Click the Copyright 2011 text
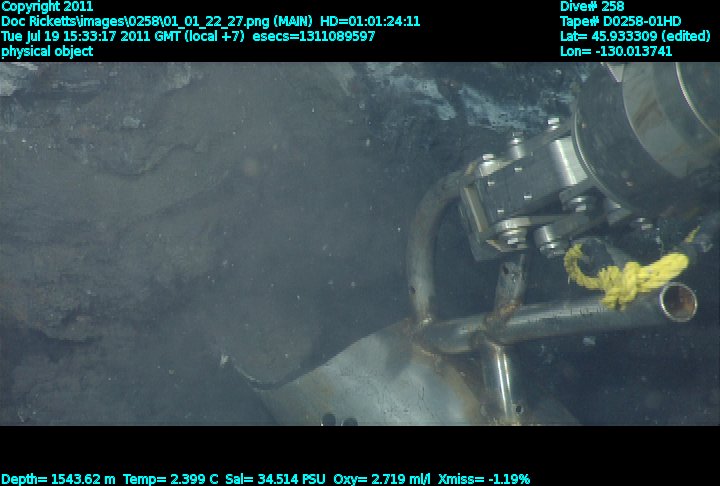Image resolution: width=720 pixels, height=486 pixels. 47,6
